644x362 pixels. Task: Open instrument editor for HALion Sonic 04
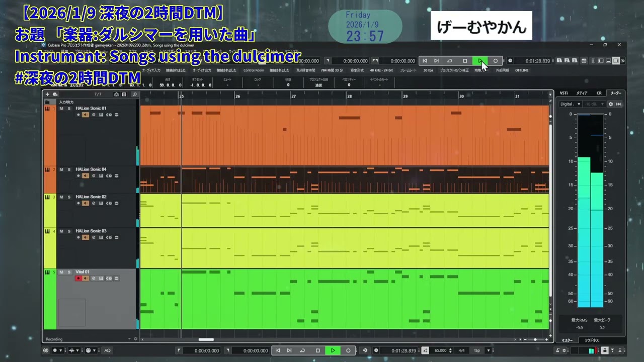101,176
